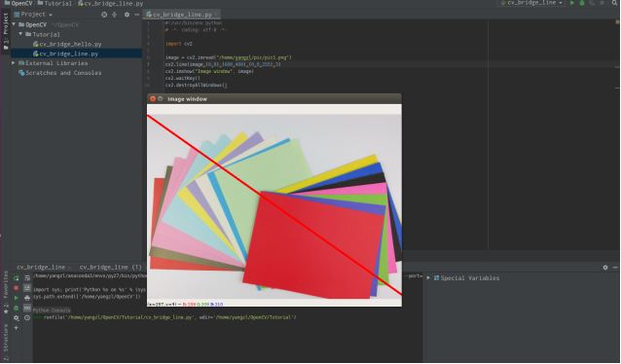
Task: Close the cv_bridge_line.py editor tab
Action: [x=216, y=15]
